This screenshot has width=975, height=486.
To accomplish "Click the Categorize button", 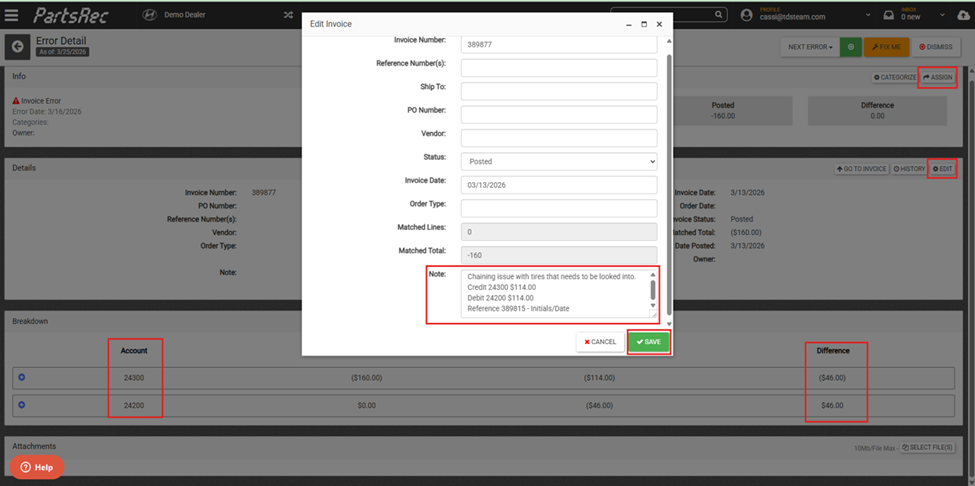I will point(895,77).
